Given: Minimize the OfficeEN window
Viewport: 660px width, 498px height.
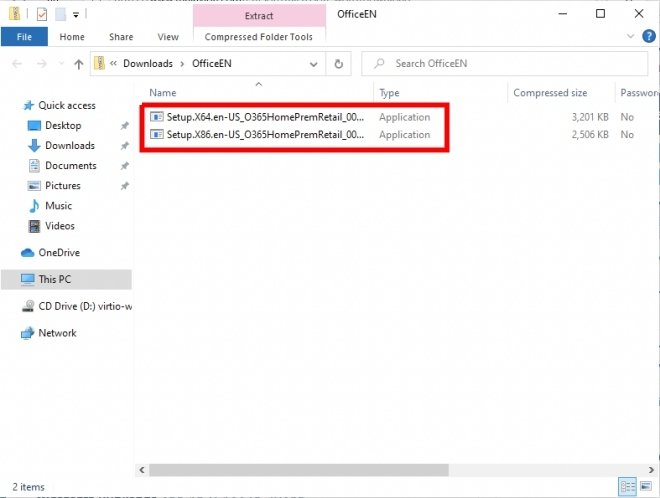Looking at the screenshot, I should pos(562,14).
